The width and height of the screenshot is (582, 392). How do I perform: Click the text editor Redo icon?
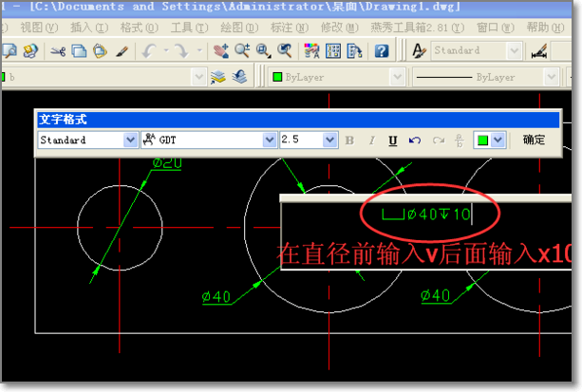point(439,140)
